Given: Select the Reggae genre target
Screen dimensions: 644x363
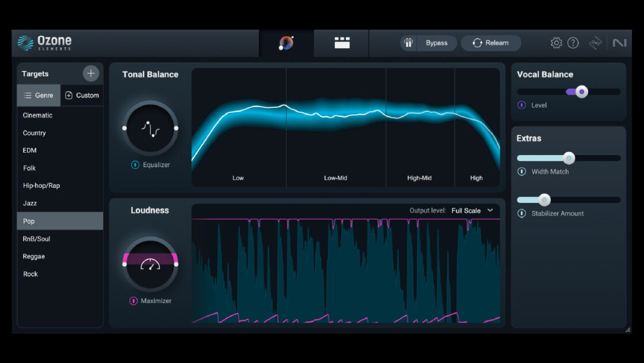Looking at the screenshot, I should 60,256.
